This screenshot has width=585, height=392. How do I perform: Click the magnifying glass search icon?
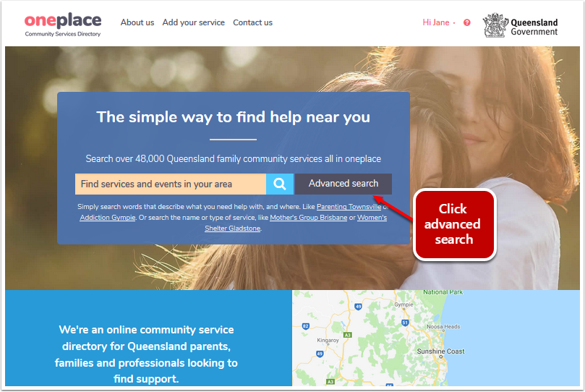(279, 184)
